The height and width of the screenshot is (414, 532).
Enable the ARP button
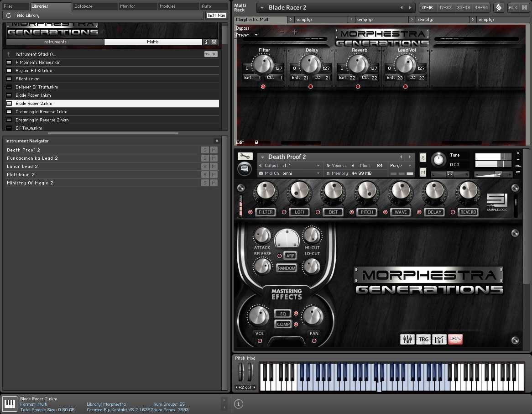[x=290, y=256]
